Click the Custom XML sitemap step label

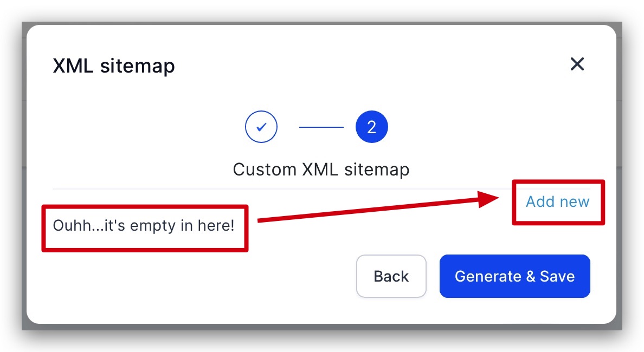click(321, 170)
